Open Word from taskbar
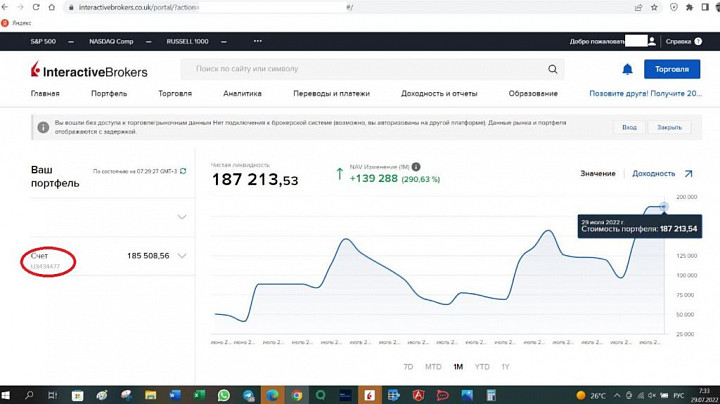The width and height of the screenshot is (720, 404). pyautogui.click(x=175, y=395)
